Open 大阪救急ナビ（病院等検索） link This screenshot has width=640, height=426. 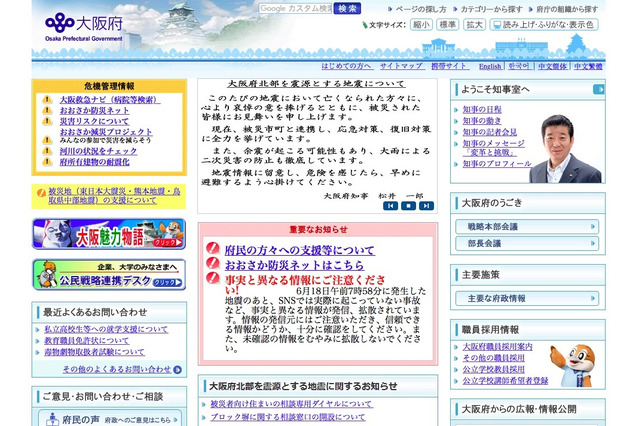pos(110,100)
